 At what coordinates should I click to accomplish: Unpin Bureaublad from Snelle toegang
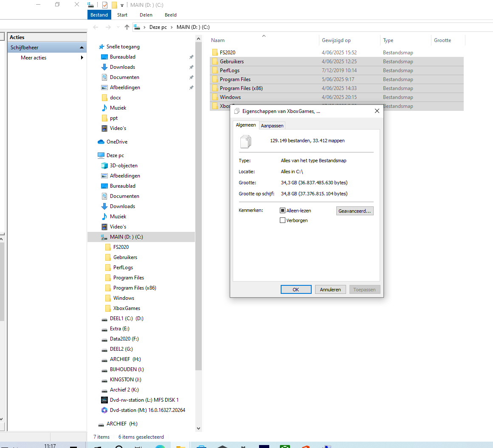[x=191, y=57]
